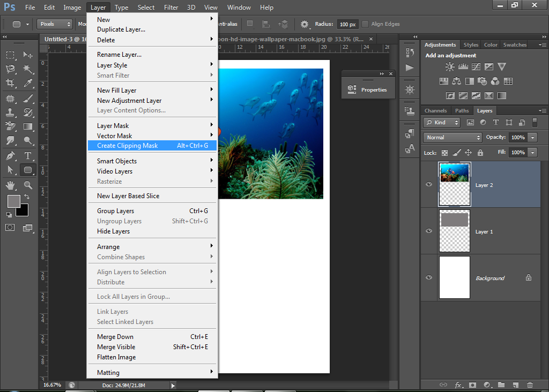Open the Properties panel
Screen dimensions: 549x392
pos(374,89)
